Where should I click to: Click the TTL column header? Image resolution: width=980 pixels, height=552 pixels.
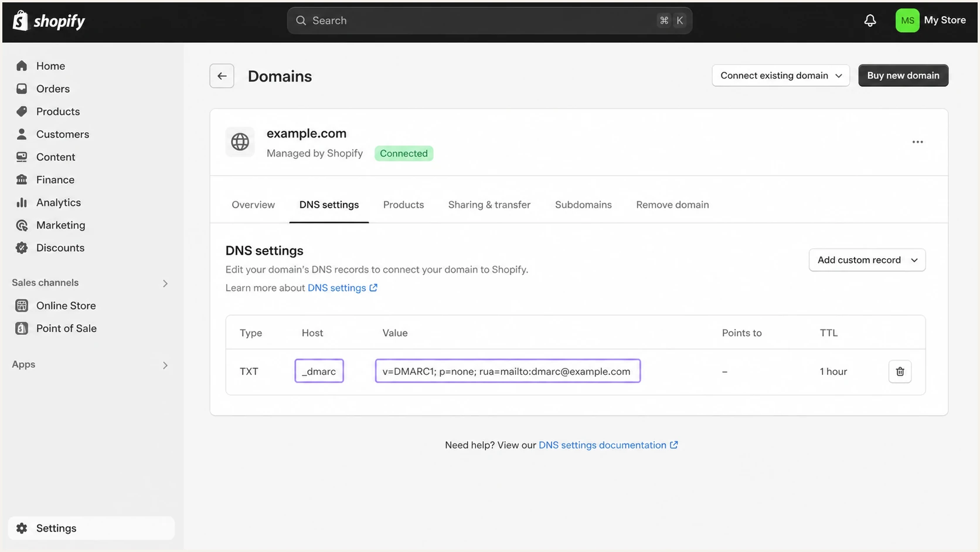click(829, 333)
